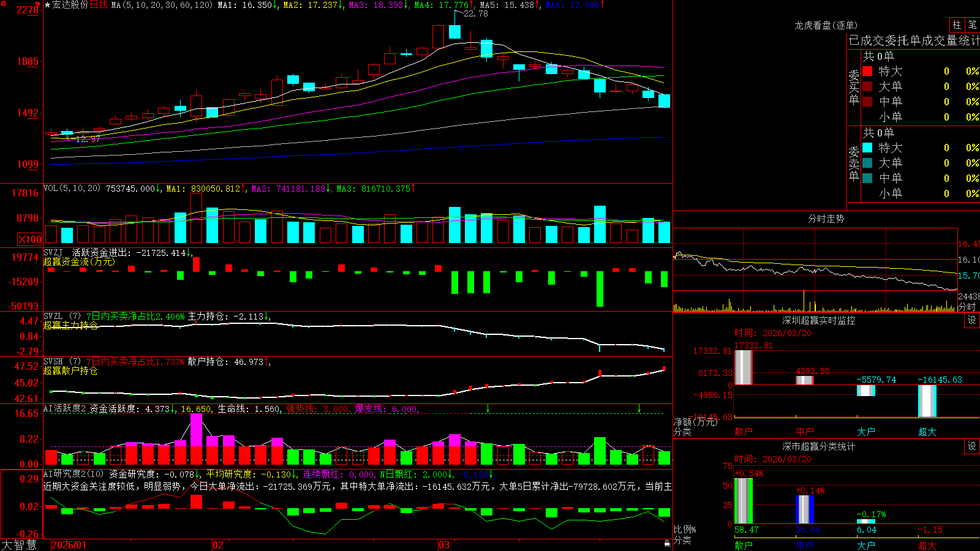
Task: Click the 超赢散户持仓 label
Action: 70,370
